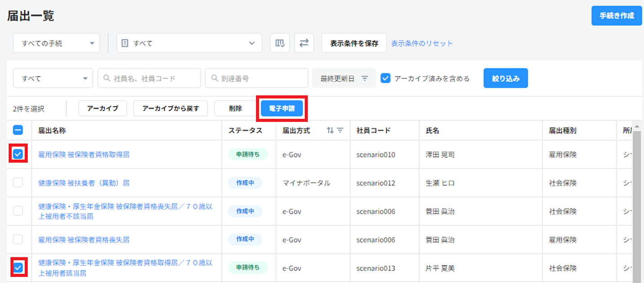Image resolution: width=644 pixels, height=283 pixels.
Task: Toggle the select-all checkbox in table header
Action: pyautogui.click(x=18, y=130)
